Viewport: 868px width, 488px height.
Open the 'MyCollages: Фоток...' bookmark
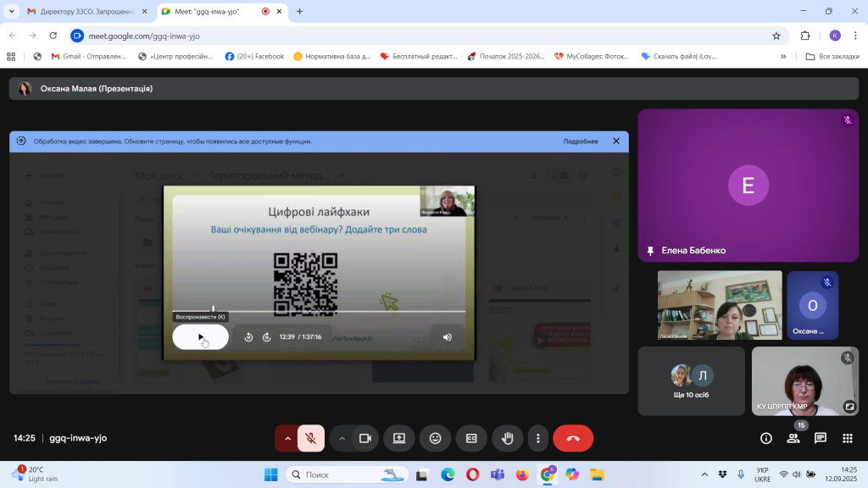(x=592, y=57)
